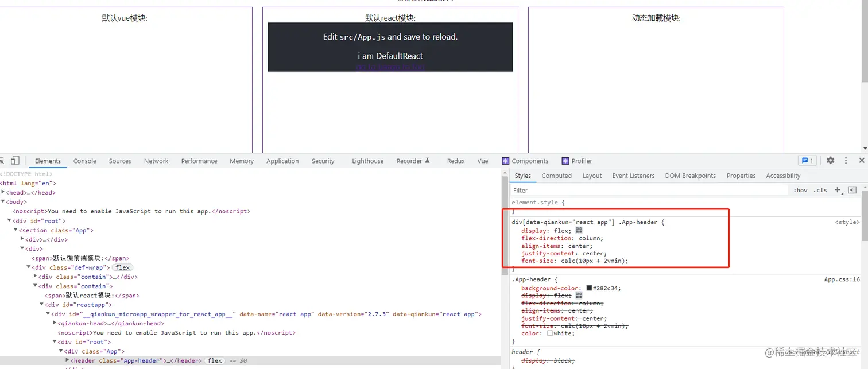Open the Accessibility tab
Image resolution: width=868 pixels, height=369 pixels.
[783, 176]
